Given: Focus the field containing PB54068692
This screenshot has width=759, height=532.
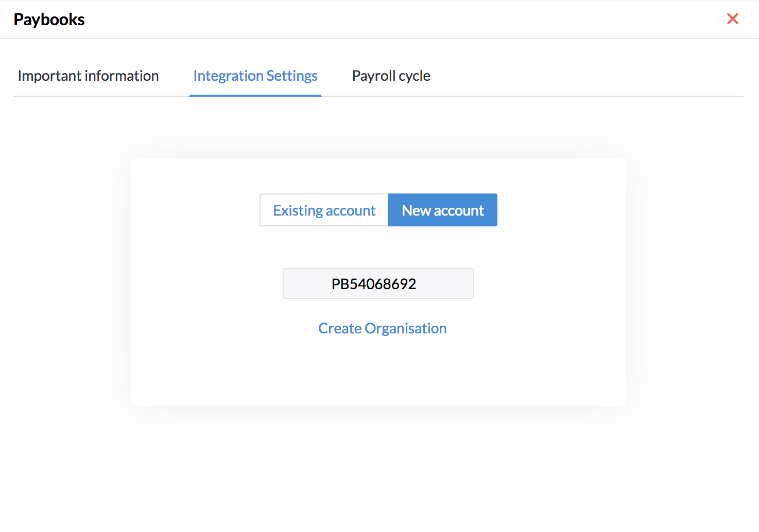Looking at the screenshot, I should click(378, 283).
